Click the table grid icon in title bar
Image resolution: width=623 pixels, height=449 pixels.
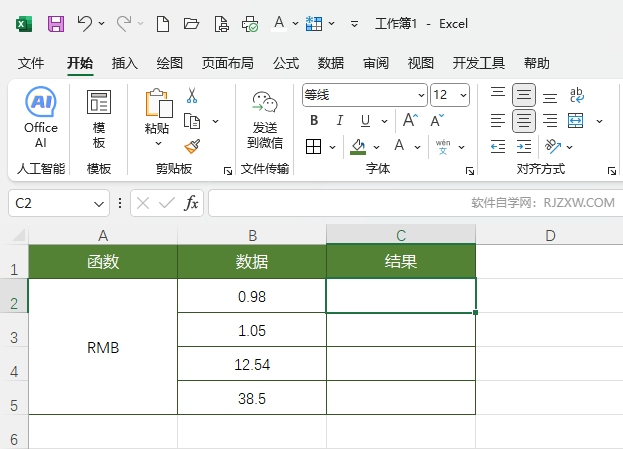(314, 24)
